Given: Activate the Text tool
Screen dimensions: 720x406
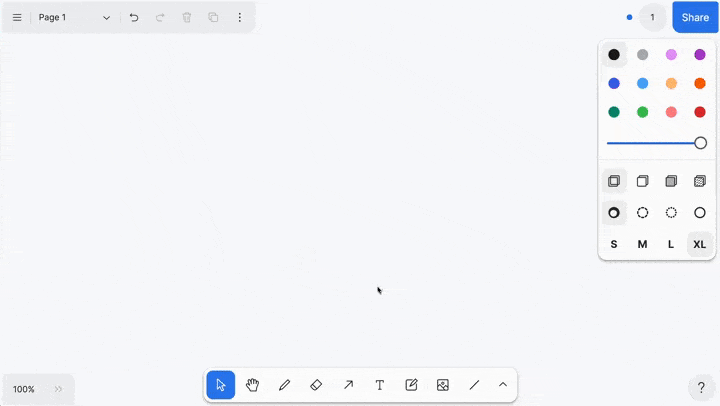Looking at the screenshot, I should pos(380,385).
